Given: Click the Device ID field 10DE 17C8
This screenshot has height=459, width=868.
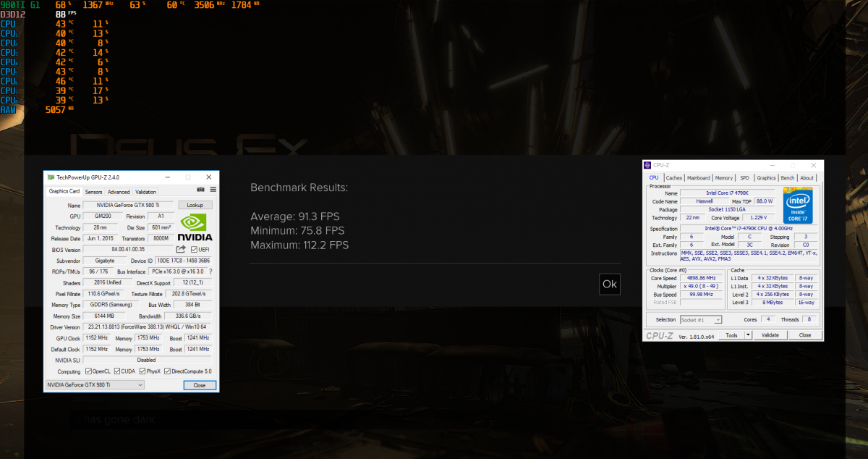Looking at the screenshot, I should (x=184, y=261).
